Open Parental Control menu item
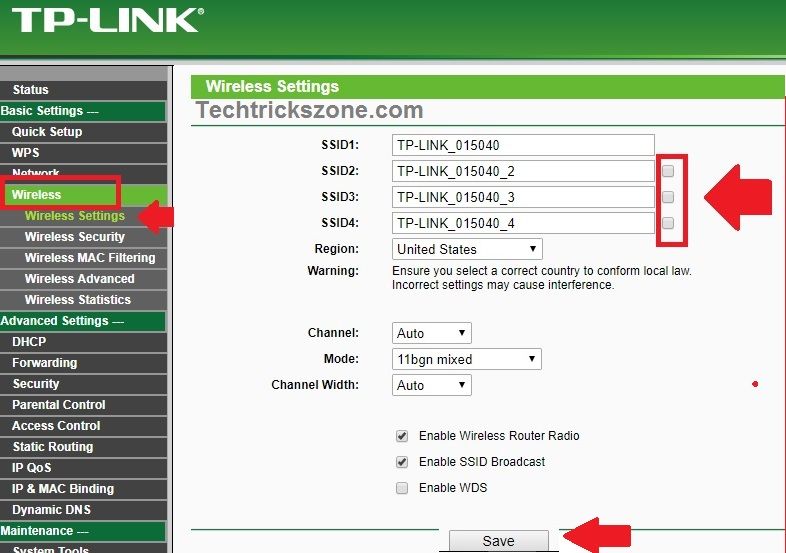Image resolution: width=786 pixels, height=553 pixels. click(x=58, y=405)
